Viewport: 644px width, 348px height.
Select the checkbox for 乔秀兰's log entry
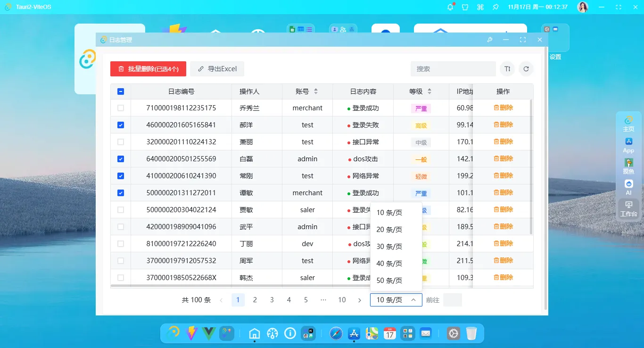(121, 108)
